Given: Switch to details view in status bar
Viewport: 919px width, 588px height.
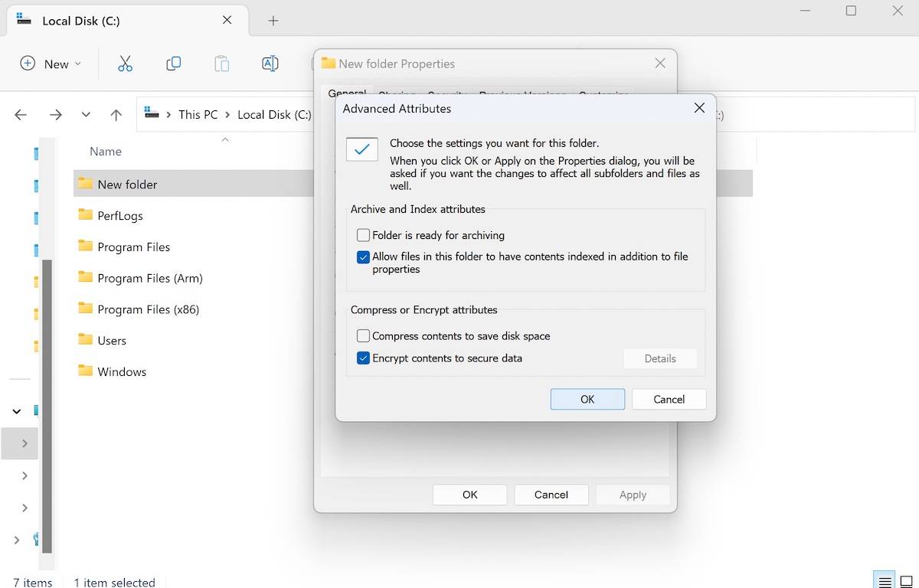Looking at the screenshot, I should pos(885,582).
